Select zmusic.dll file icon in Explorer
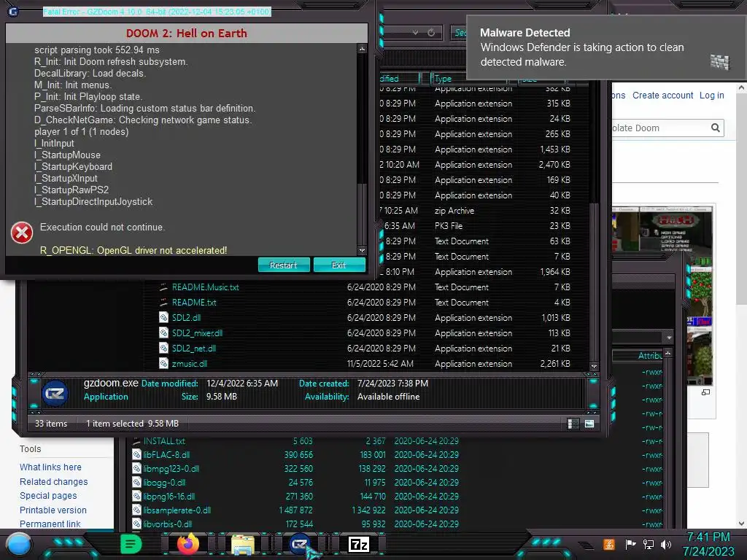This screenshot has width=747, height=560. pos(163,363)
